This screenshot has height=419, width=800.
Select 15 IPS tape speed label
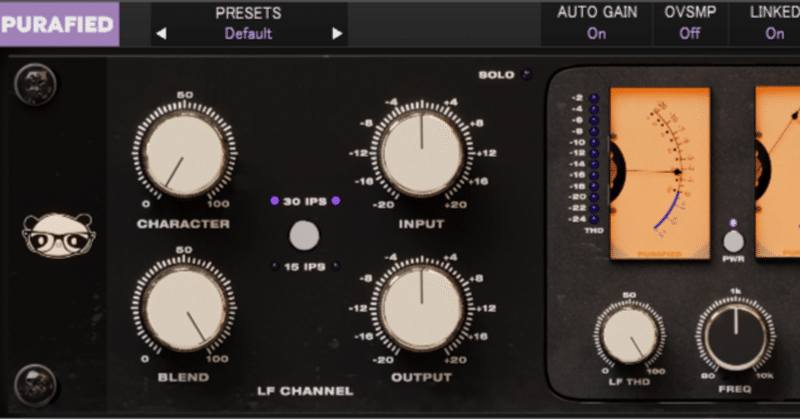[x=305, y=266]
